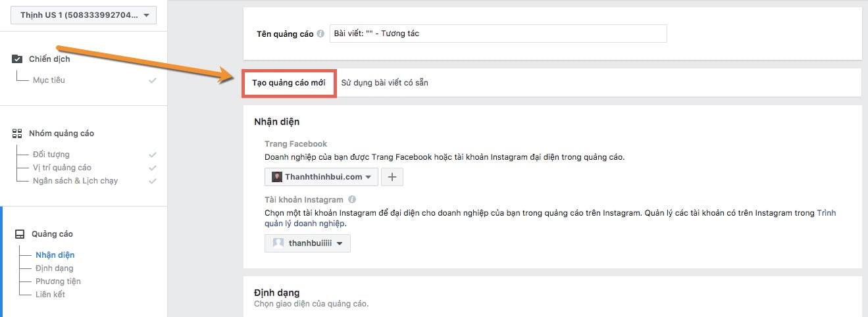Screen dimensions: 868x317
Task: Open Ngân sách & Lịch chạy section
Action: (75, 181)
